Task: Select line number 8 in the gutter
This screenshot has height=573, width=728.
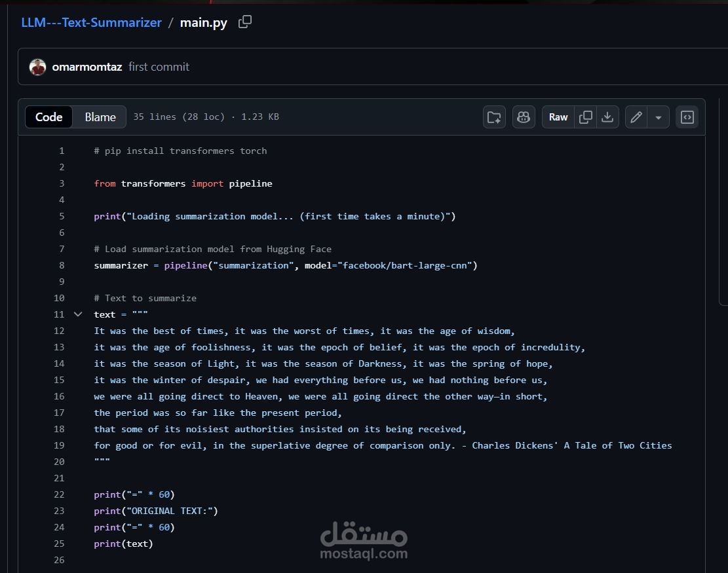Action: point(61,265)
